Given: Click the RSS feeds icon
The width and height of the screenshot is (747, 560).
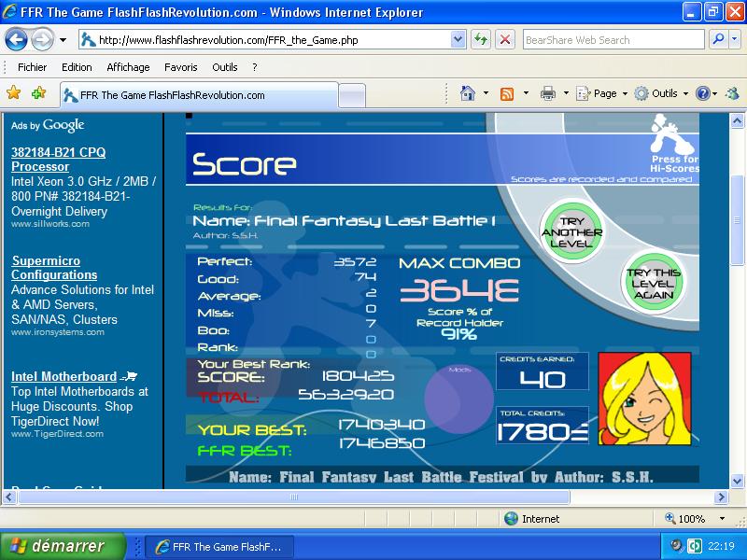Looking at the screenshot, I should tap(507, 93).
